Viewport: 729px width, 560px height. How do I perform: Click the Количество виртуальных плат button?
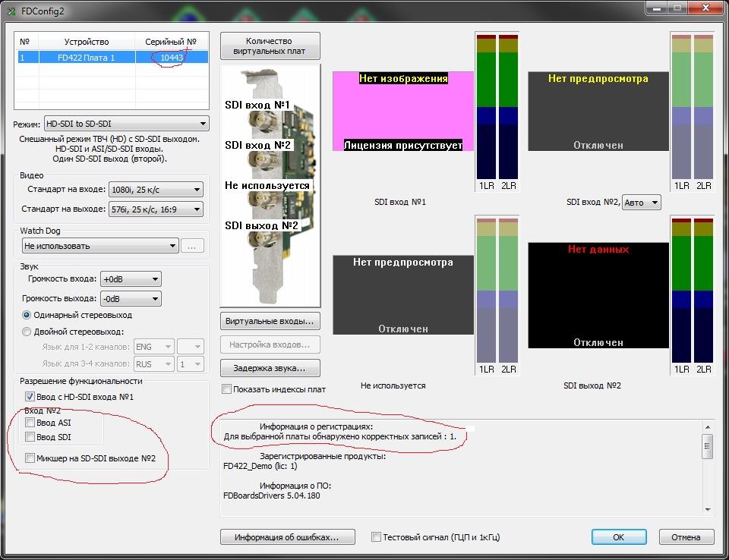(270, 46)
